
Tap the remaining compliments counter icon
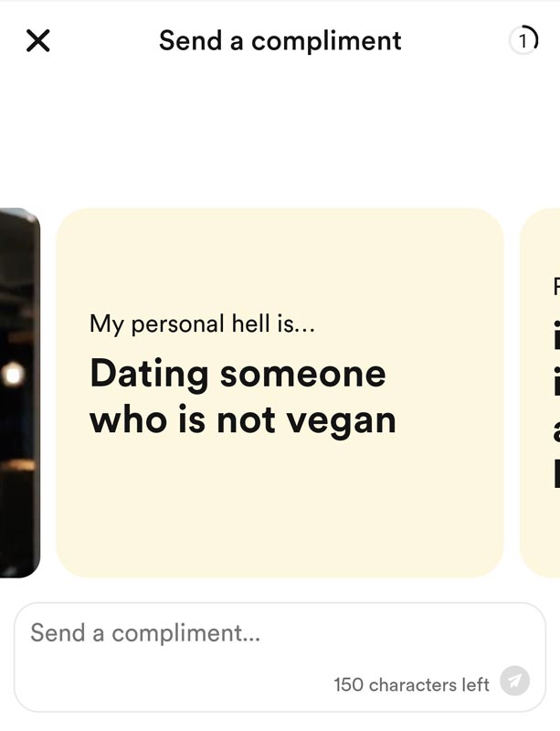(523, 40)
